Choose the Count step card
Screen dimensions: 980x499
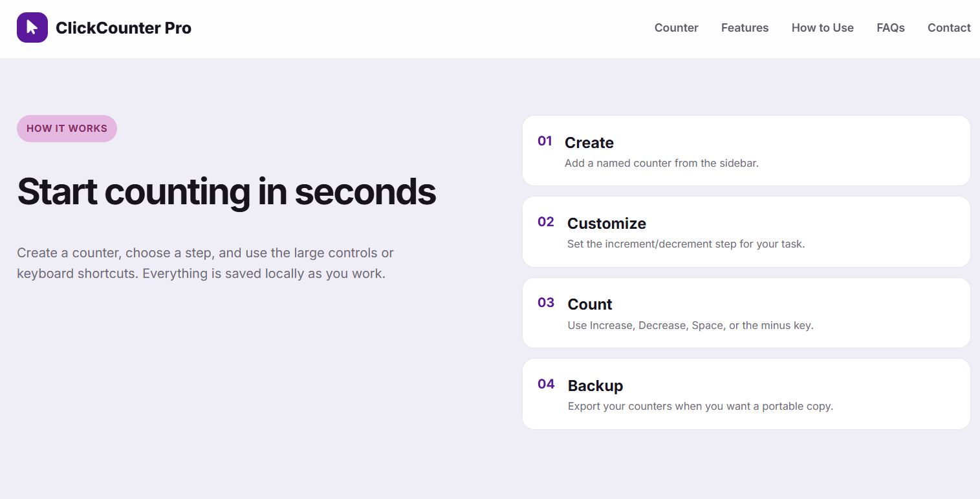coord(746,313)
